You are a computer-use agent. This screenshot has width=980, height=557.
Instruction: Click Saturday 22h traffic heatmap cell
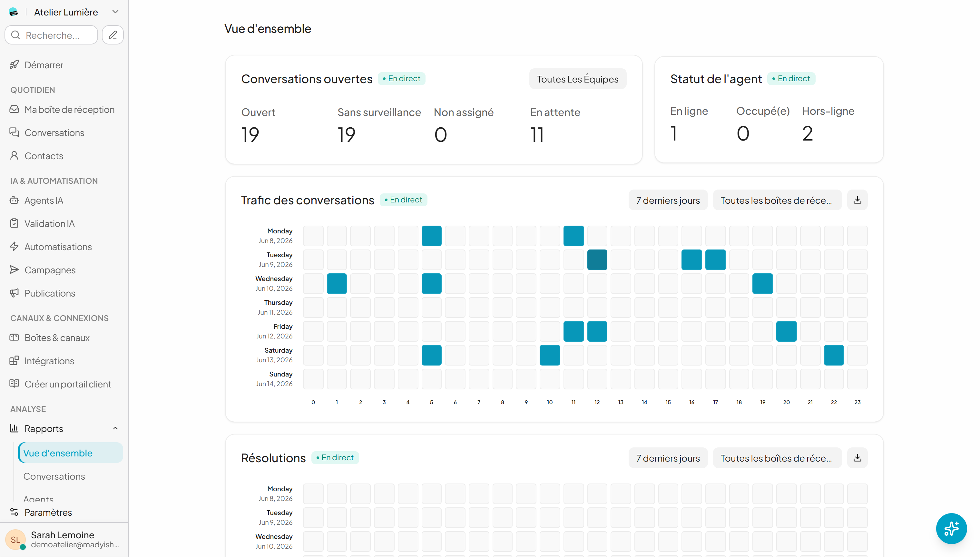pyautogui.click(x=834, y=355)
